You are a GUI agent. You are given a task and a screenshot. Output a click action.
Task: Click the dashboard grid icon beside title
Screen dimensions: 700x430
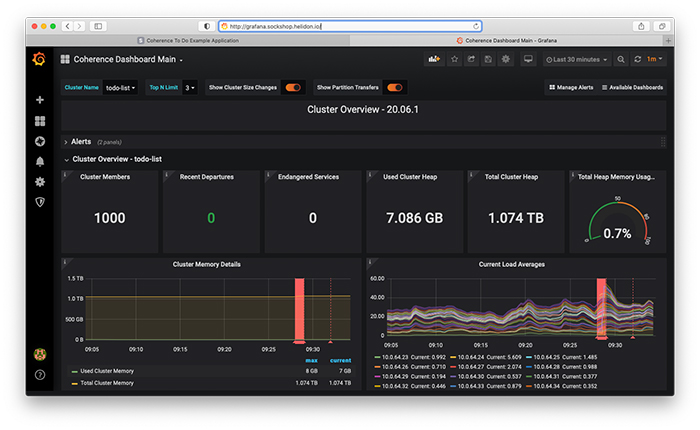65,59
